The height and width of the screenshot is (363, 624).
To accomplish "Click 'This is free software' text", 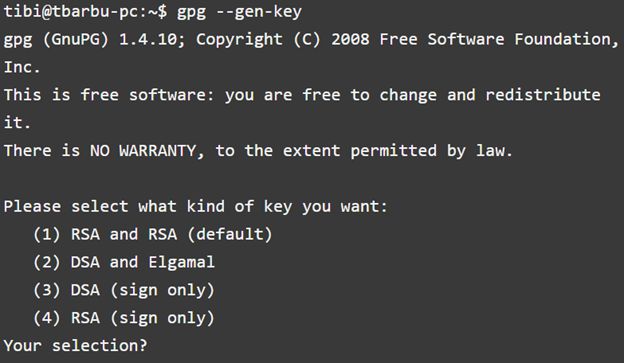I will [109, 95].
